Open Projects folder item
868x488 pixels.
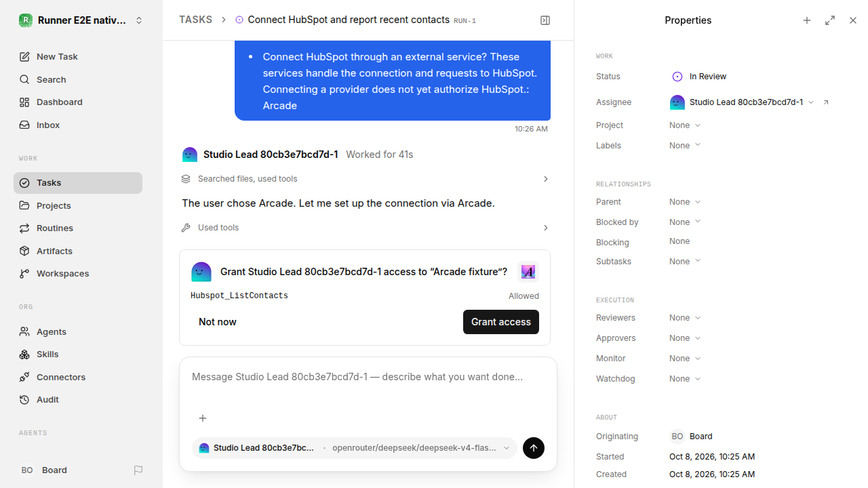[78, 205]
